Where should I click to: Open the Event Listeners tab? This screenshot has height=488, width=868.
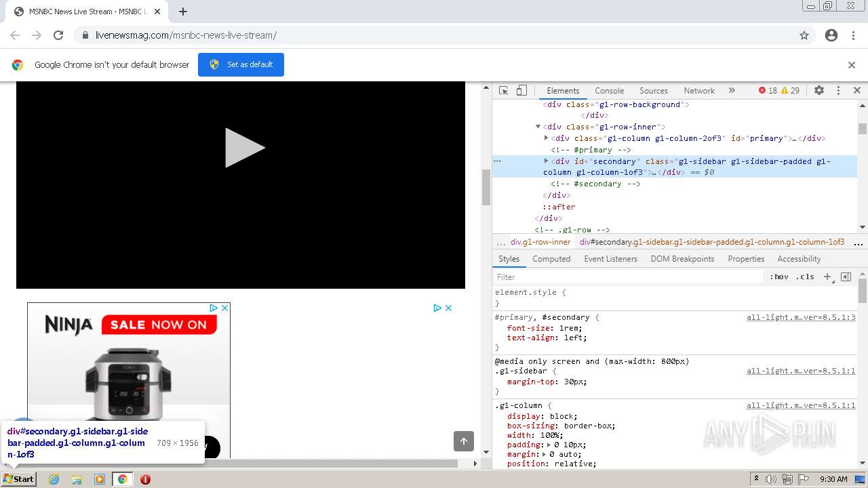[x=610, y=259]
